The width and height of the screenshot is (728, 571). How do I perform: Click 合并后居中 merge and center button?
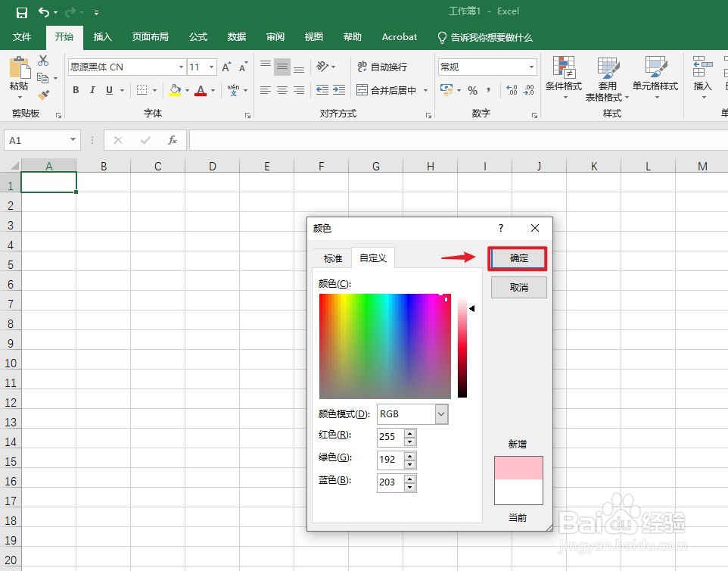click(386, 90)
